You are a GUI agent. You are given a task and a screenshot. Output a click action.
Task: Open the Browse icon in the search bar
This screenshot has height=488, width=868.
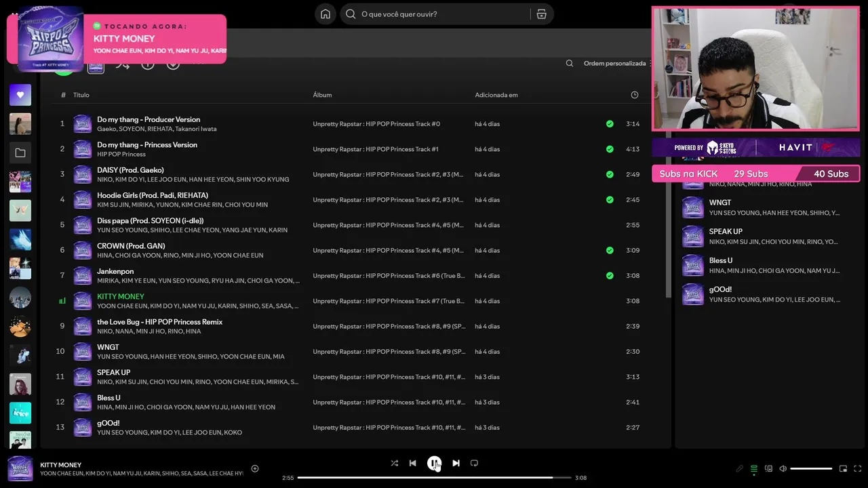pyautogui.click(x=541, y=14)
